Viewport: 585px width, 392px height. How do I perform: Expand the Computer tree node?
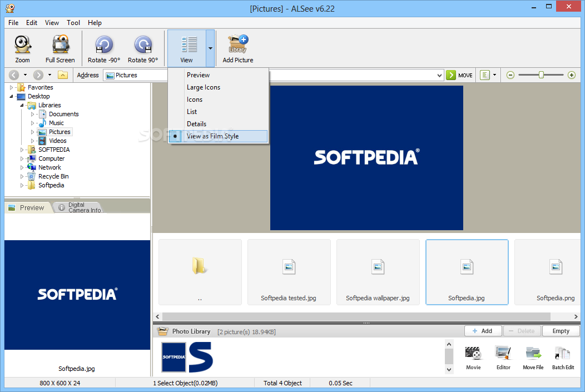[x=22, y=158]
